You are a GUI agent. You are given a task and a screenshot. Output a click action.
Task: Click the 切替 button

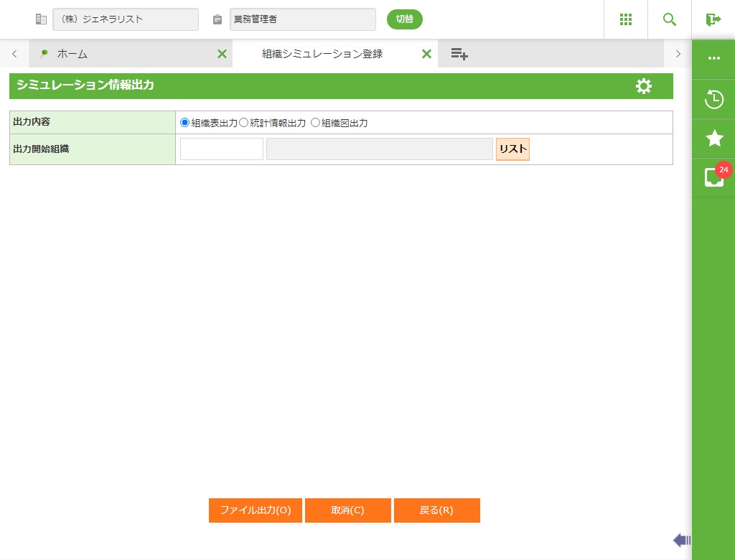[405, 19]
